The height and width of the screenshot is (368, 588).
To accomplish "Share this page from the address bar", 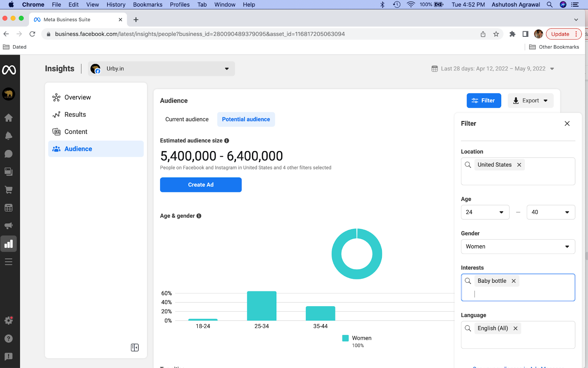I will pyautogui.click(x=483, y=34).
